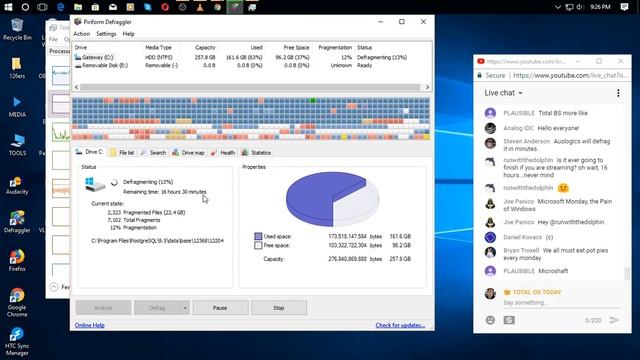640x360 pixels.
Task: Show hidden system tray icons chevron
Action: (x=558, y=7)
